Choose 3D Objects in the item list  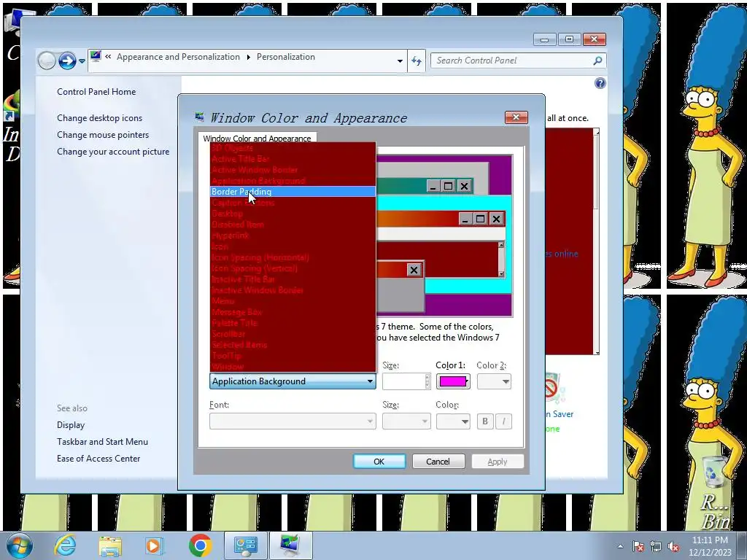pyautogui.click(x=293, y=148)
